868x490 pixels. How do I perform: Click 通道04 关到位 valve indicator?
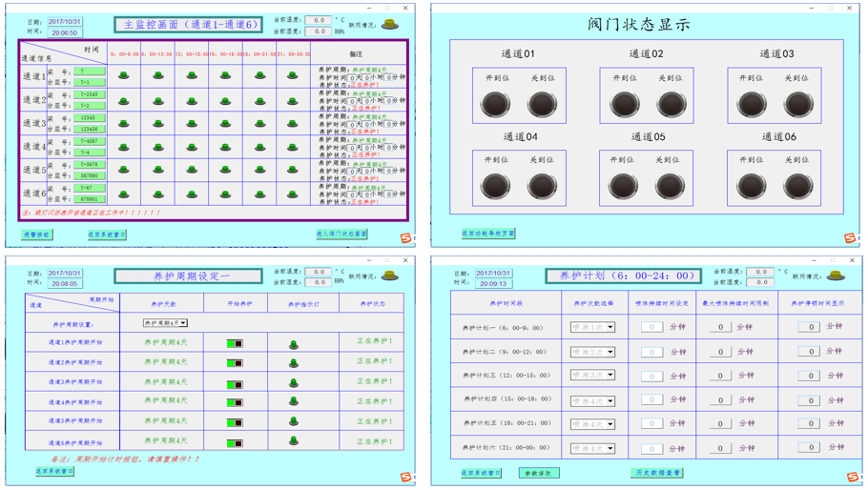tap(541, 186)
